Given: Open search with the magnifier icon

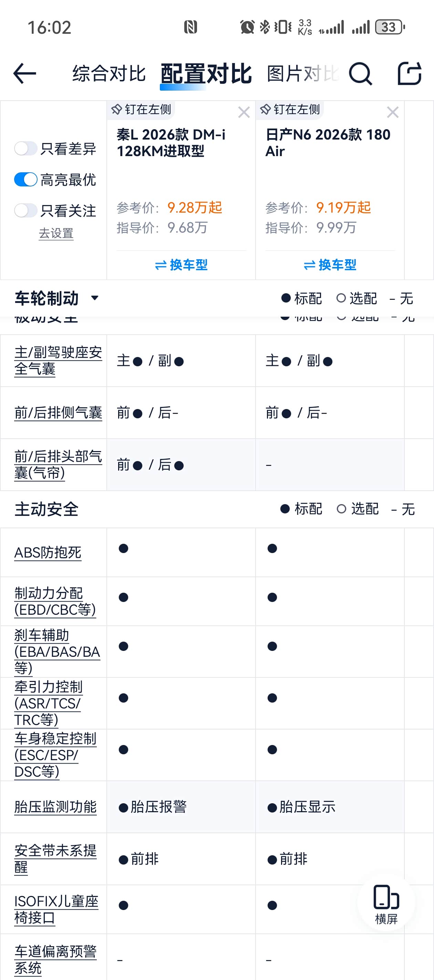Looking at the screenshot, I should pos(360,73).
